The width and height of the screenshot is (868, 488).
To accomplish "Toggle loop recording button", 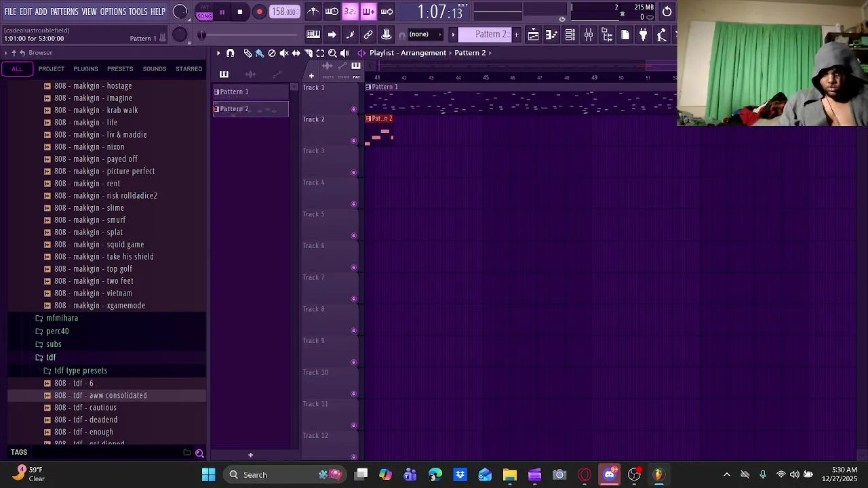I will point(387,12).
